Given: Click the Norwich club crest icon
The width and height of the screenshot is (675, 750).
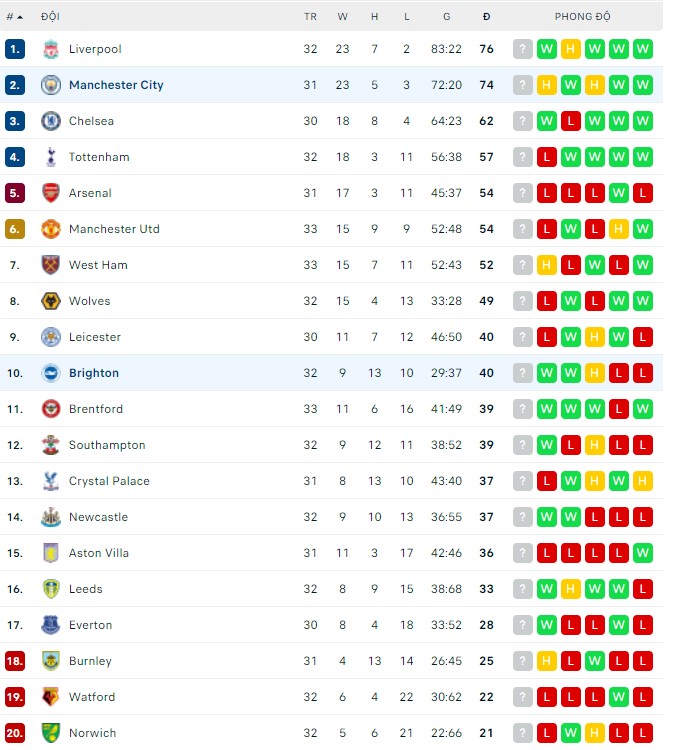Looking at the screenshot, I should (x=50, y=733).
